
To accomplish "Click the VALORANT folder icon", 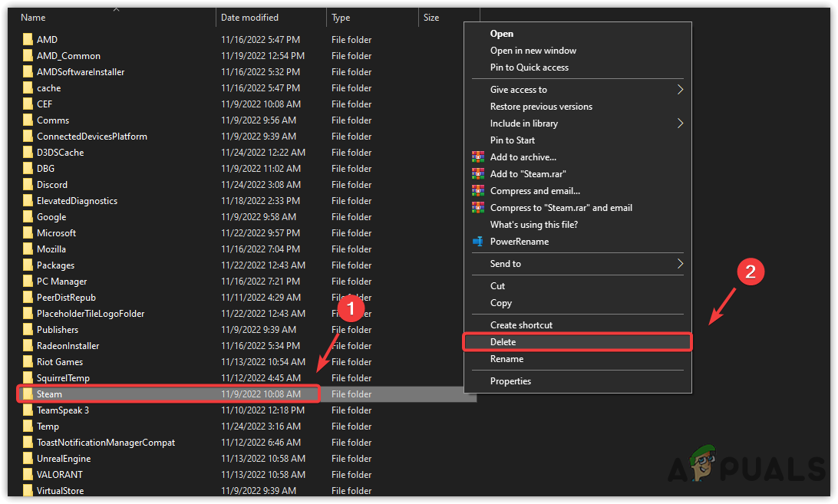I will (x=26, y=474).
